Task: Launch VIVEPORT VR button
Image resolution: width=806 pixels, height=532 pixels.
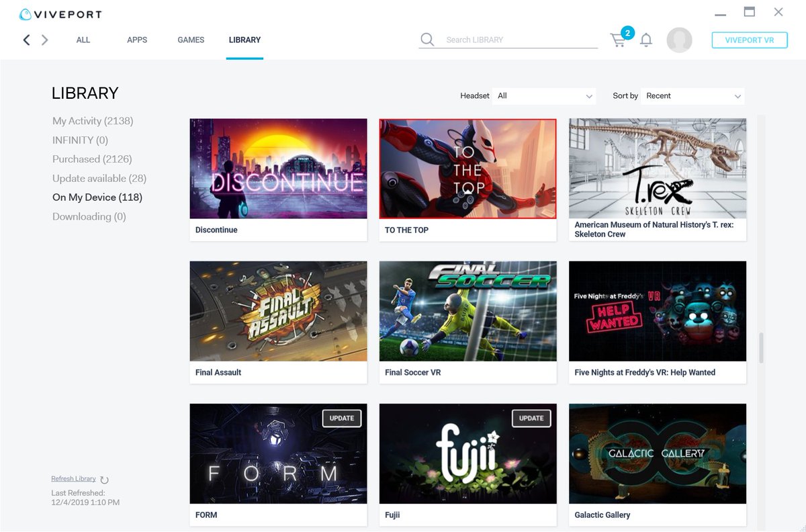Action: 750,40
